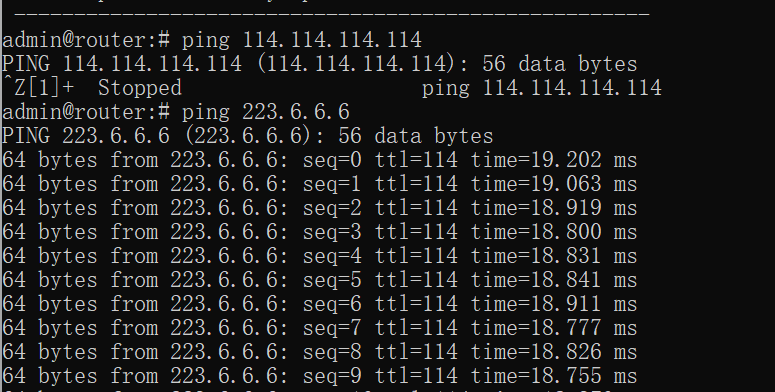Click the seq=4 time=18.831 ms line

[x=320, y=256]
